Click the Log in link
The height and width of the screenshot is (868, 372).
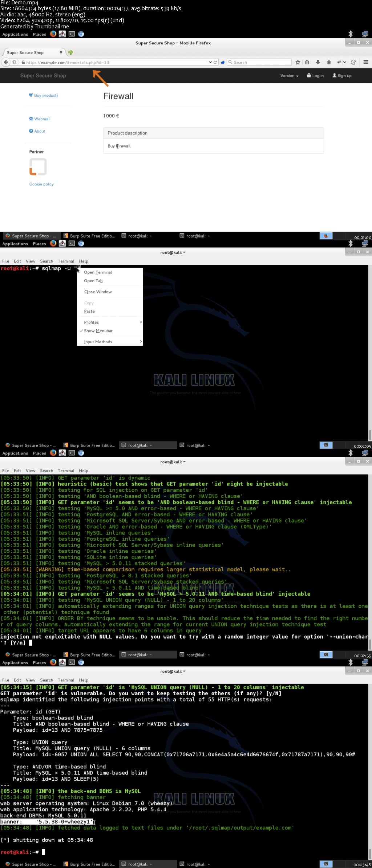point(315,76)
